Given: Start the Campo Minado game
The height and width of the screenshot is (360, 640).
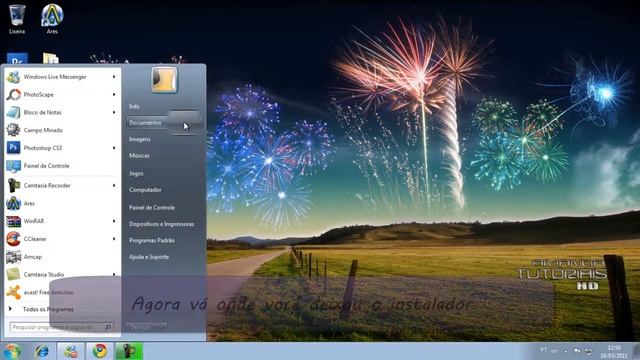Looking at the screenshot, I should [x=62, y=130].
